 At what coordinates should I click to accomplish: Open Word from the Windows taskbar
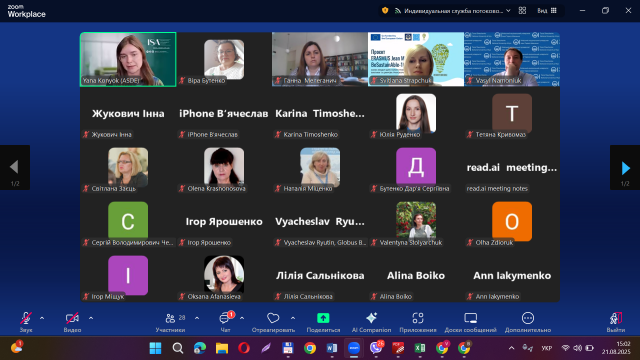click(331, 348)
